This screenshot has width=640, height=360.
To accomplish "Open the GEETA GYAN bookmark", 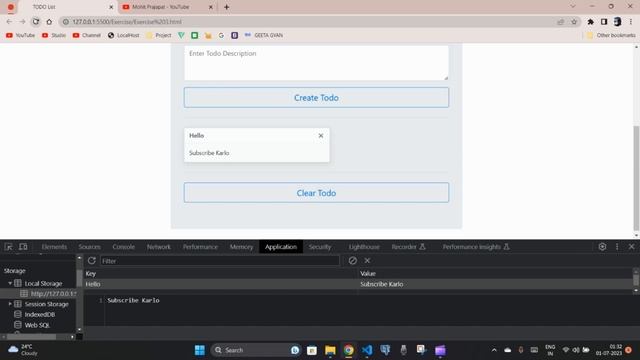I will 264,35.
